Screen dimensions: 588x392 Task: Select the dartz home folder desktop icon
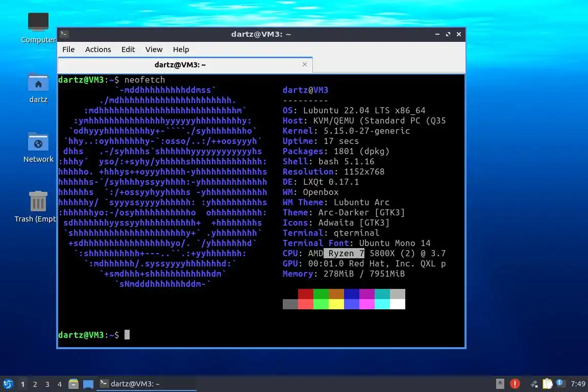click(x=38, y=88)
